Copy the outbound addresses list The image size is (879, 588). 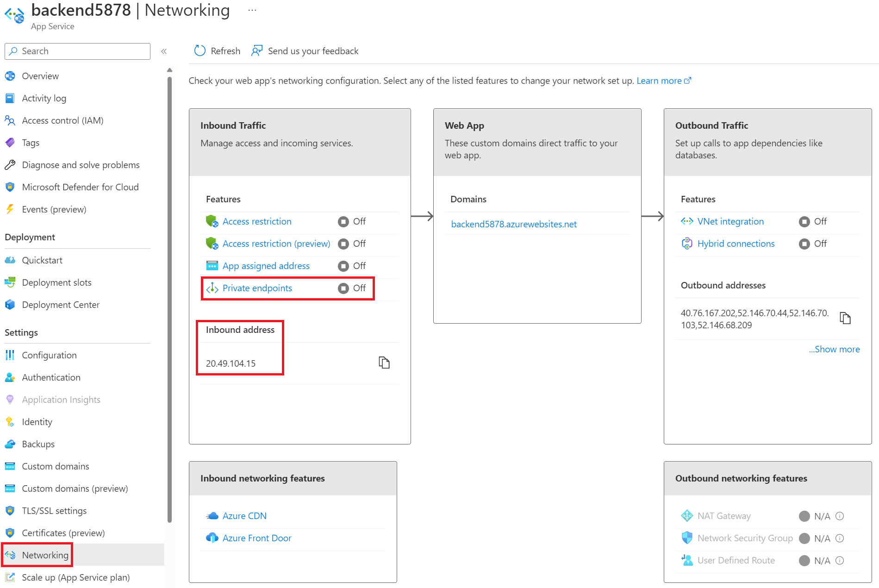pos(845,318)
